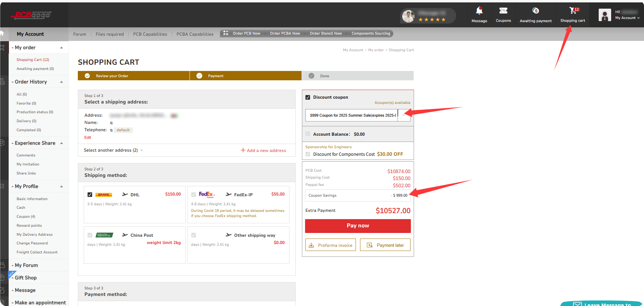The height and width of the screenshot is (306, 644).
Task: Open My Delivery Address in sidebar
Action: point(35,234)
